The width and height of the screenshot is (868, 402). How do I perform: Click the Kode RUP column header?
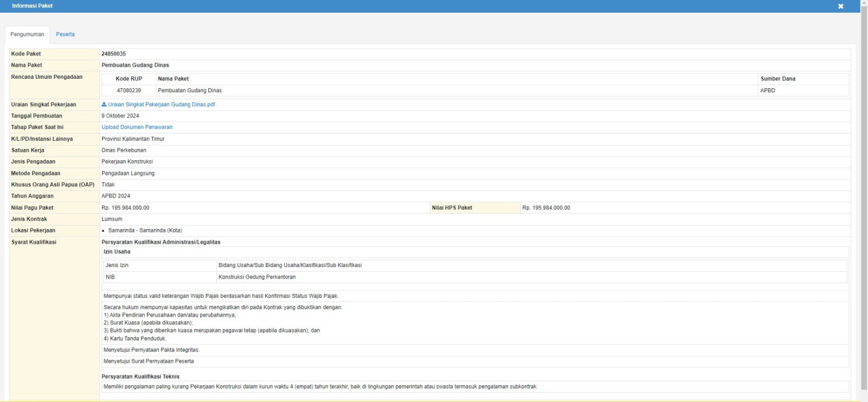[128, 79]
